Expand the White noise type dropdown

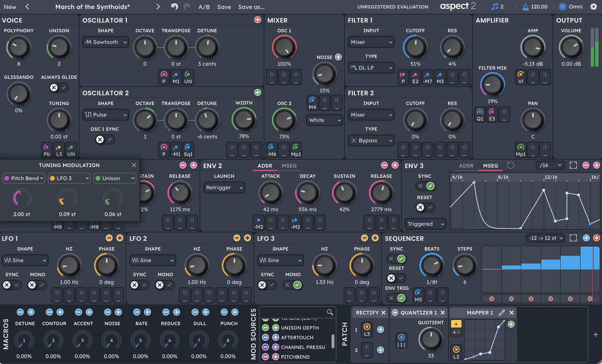(x=324, y=120)
